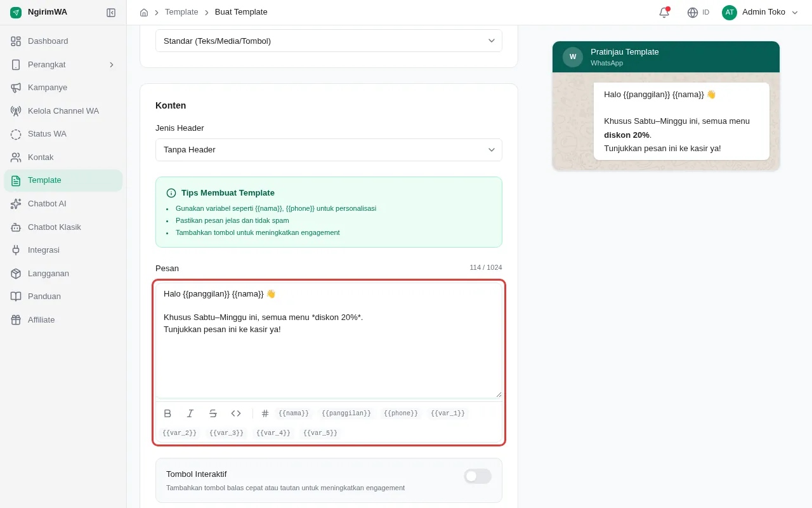This screenshot has width=812, height=508.
Task: Click the Template breadcrumb link
Action: click(x=181, y=12)
